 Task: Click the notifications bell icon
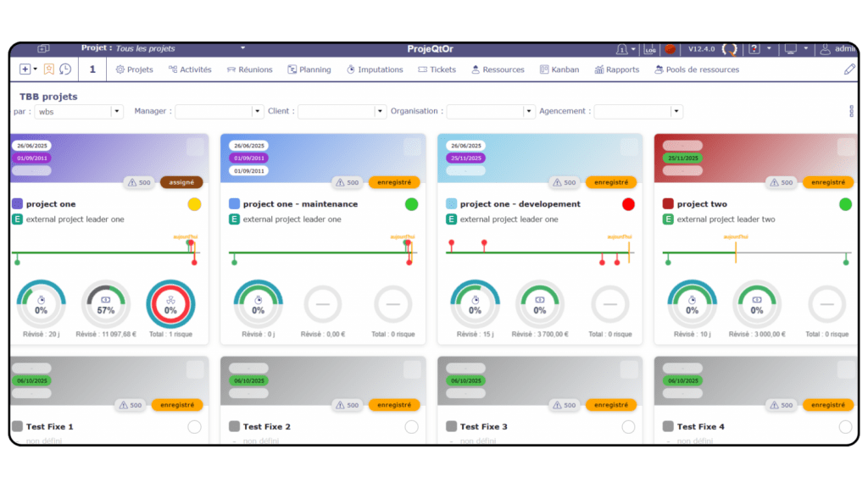(622, 49)
